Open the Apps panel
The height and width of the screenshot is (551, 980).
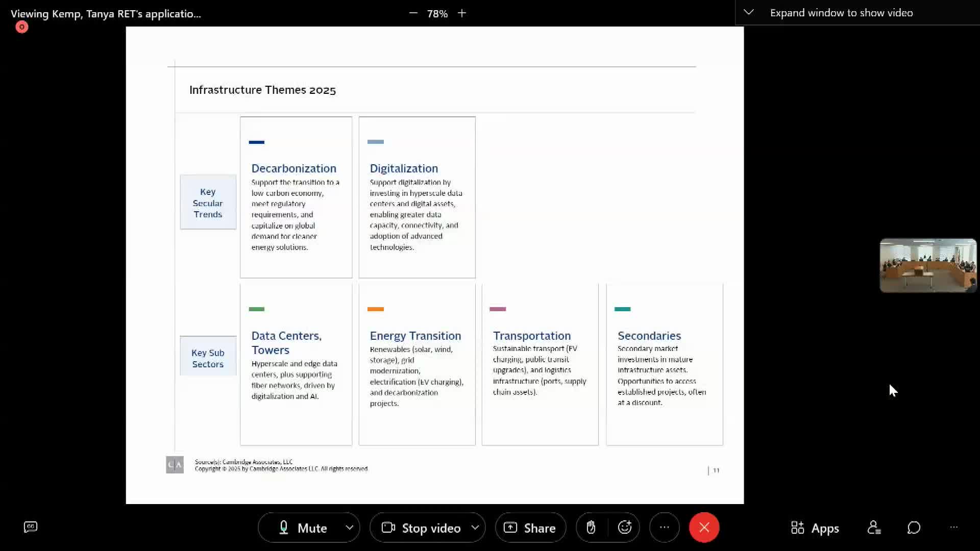(x=815, y=528)
